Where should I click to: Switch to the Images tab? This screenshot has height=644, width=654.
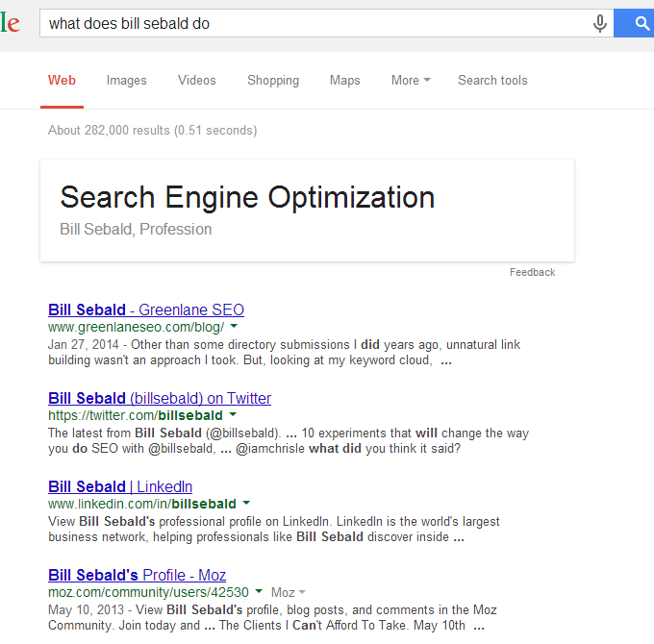click(126, 80)
